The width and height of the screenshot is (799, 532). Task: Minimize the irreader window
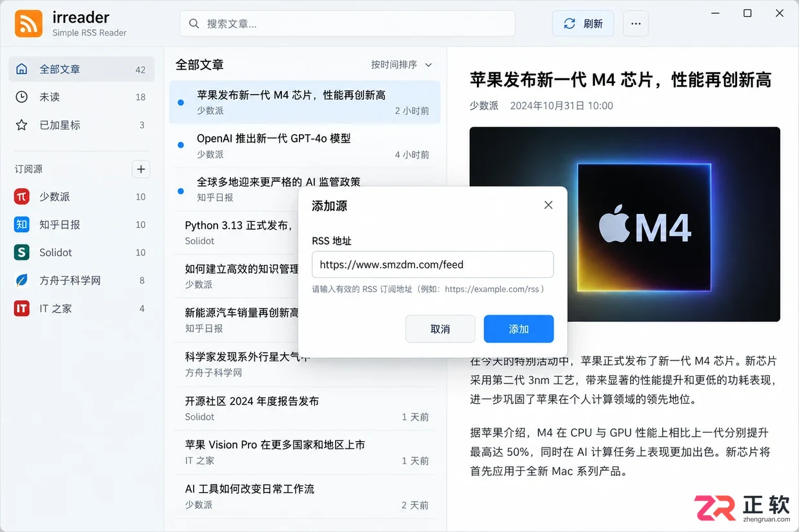(x=715, y=13)
